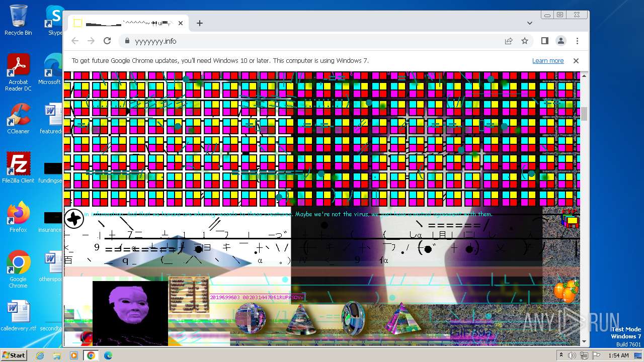Screen dimensions: 644x362
Task: Select the yyyyyyy.info tab
Action: (128, 23)
